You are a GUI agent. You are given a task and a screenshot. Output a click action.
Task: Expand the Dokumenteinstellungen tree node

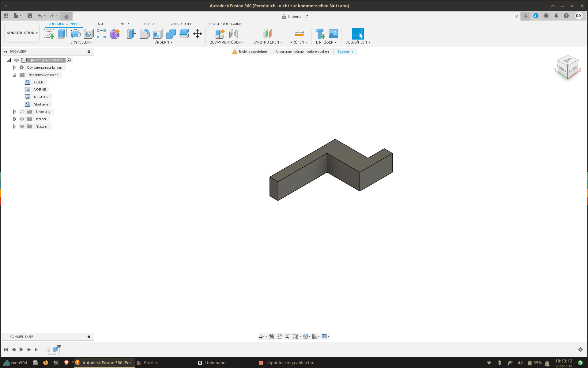coord(14,67)
